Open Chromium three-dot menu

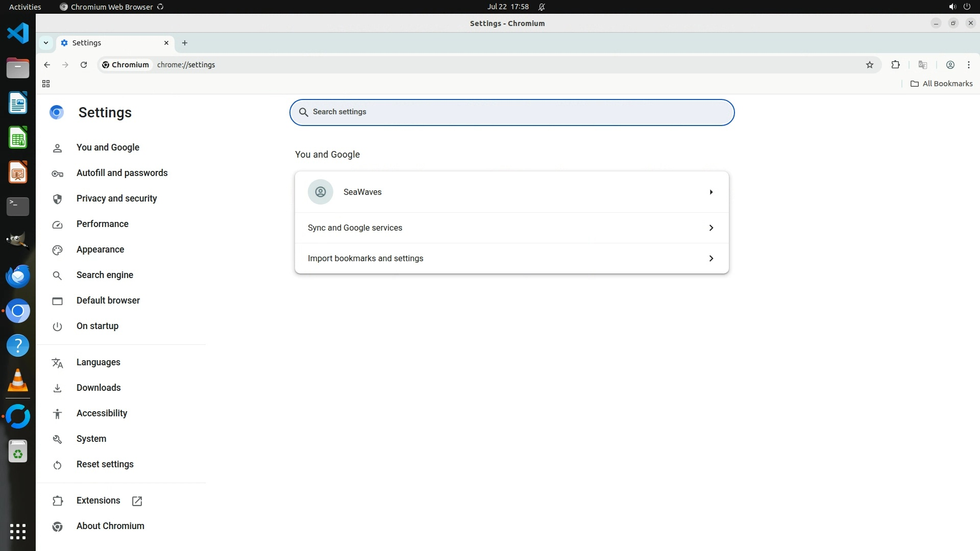pyautogui.click(x=968, y=65)
